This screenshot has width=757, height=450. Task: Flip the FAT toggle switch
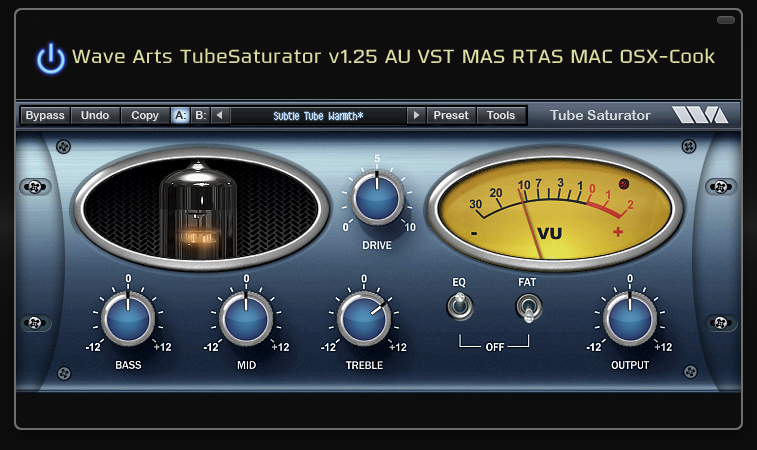click(529, 308)
